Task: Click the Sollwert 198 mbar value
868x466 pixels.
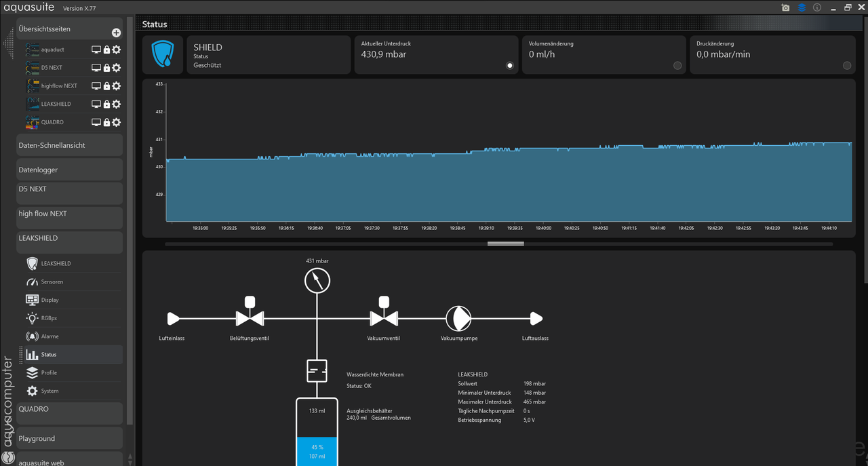Action: (535, 384)
